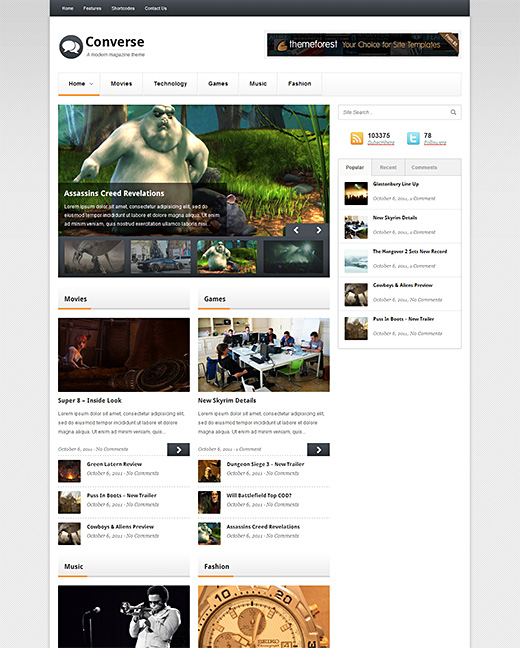Open Will Battlefield Top COD? post

[259, 496]
